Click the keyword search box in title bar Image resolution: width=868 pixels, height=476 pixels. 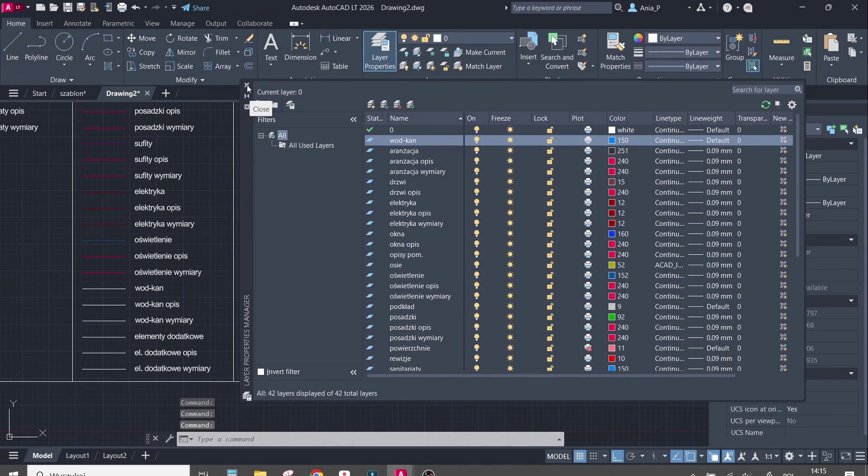coord(561,8)
